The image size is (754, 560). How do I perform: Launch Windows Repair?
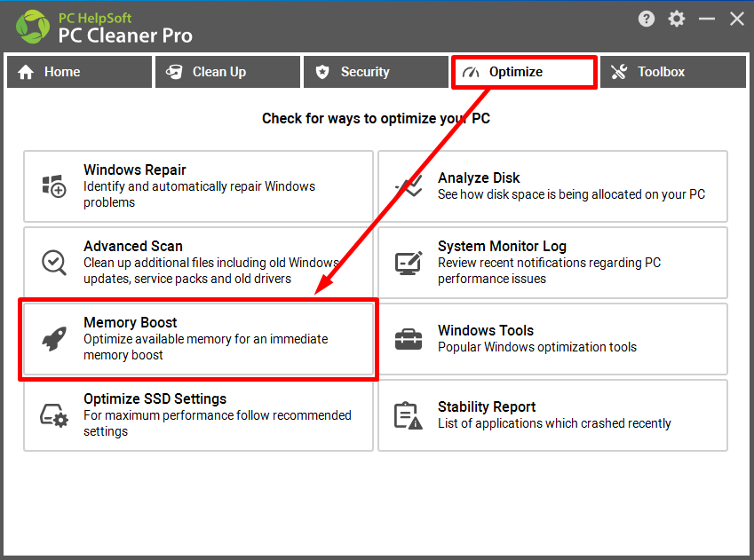198,186
